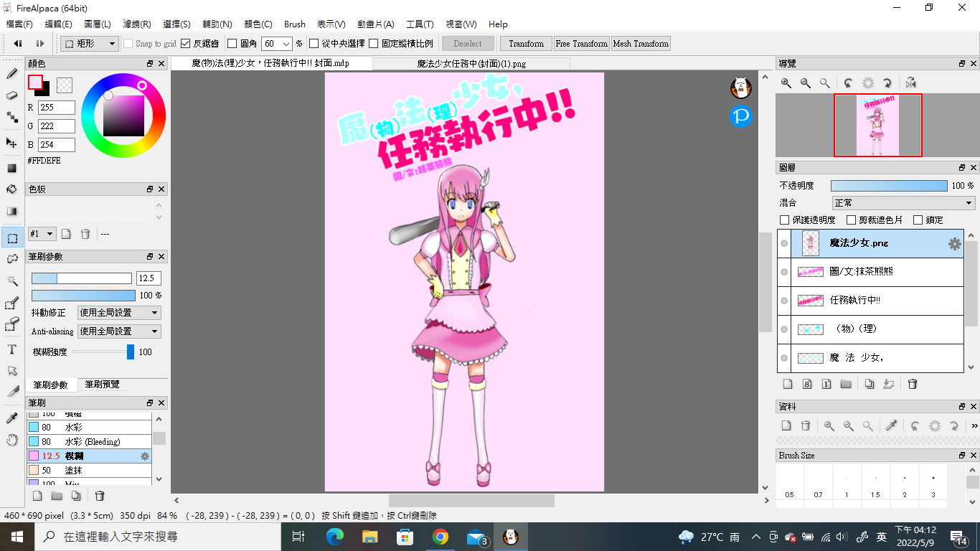This screenshot has height=551, width=980.
Task: Create new layer folder icon
Action: click(846, 384)
